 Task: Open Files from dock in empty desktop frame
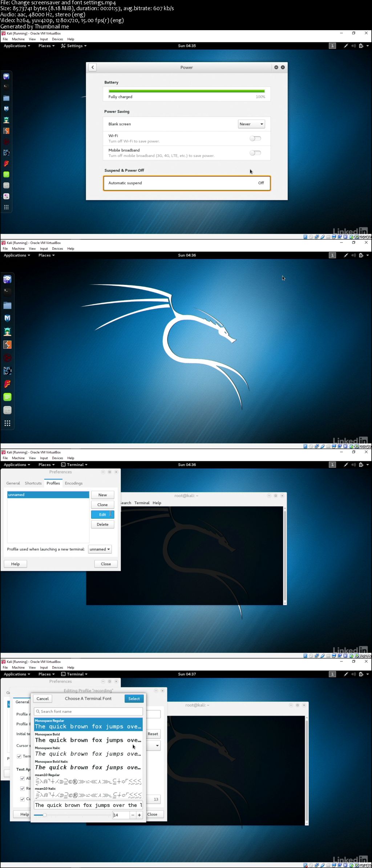[7, 305]
